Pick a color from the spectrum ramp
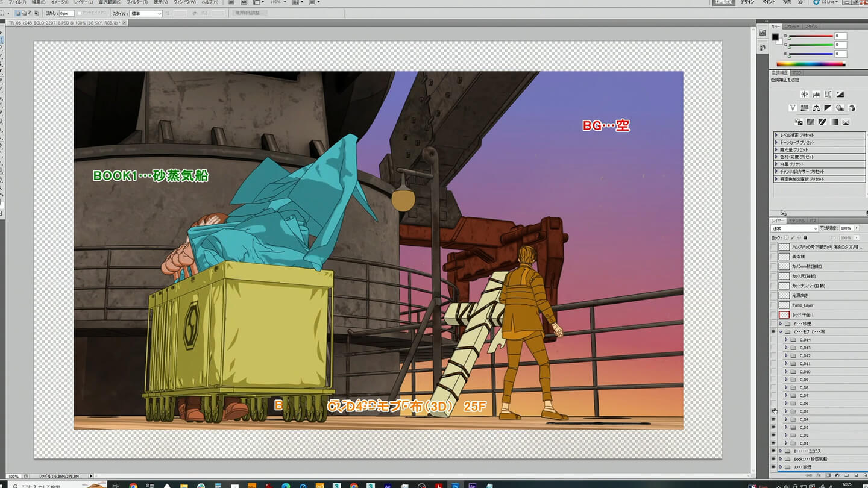 tap(811, 64)
